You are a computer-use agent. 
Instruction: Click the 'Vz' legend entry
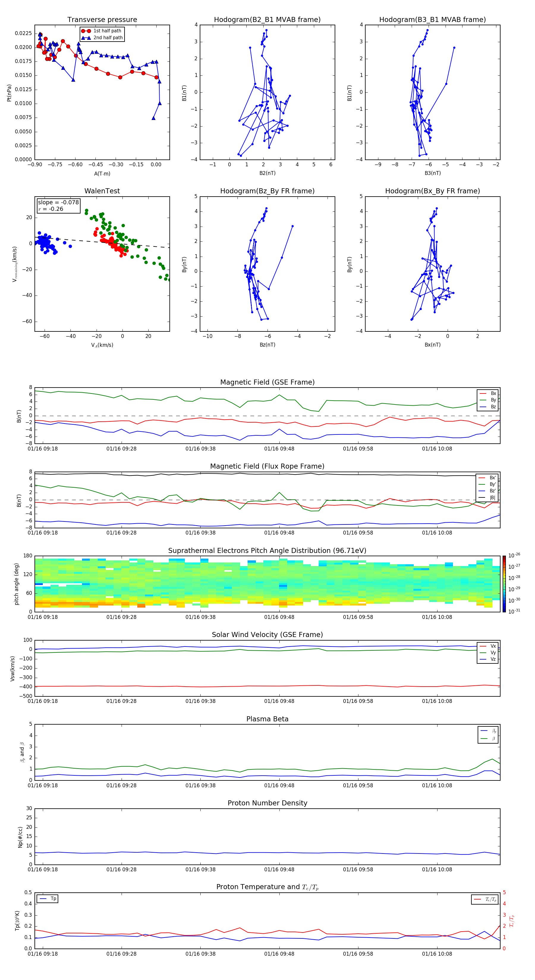[x=488, y=659]
